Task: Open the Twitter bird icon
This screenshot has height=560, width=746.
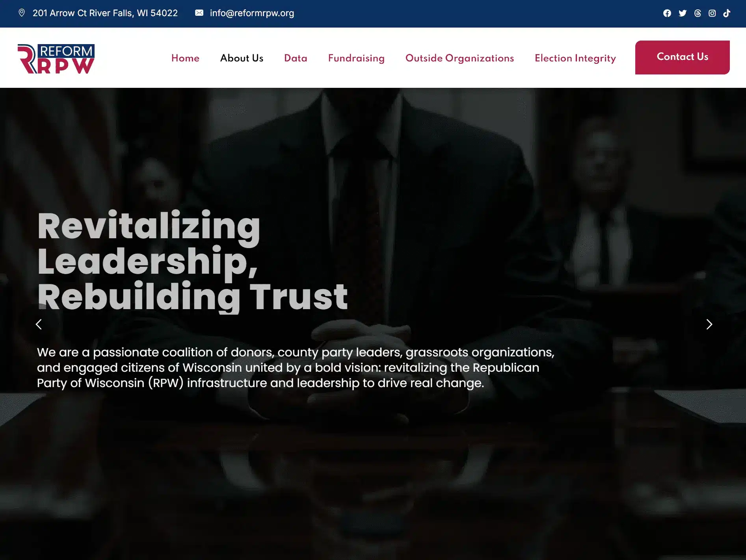Action: [683, 13]
